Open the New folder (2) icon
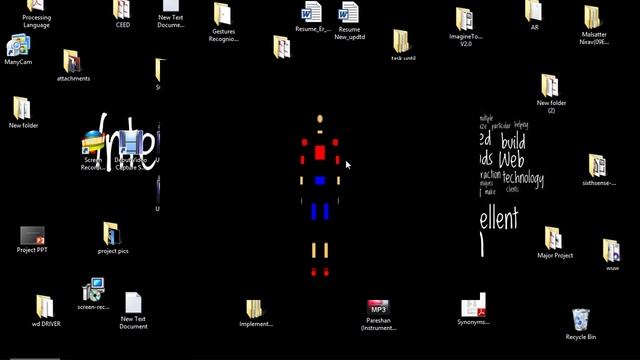 click(x=550, y=86)
